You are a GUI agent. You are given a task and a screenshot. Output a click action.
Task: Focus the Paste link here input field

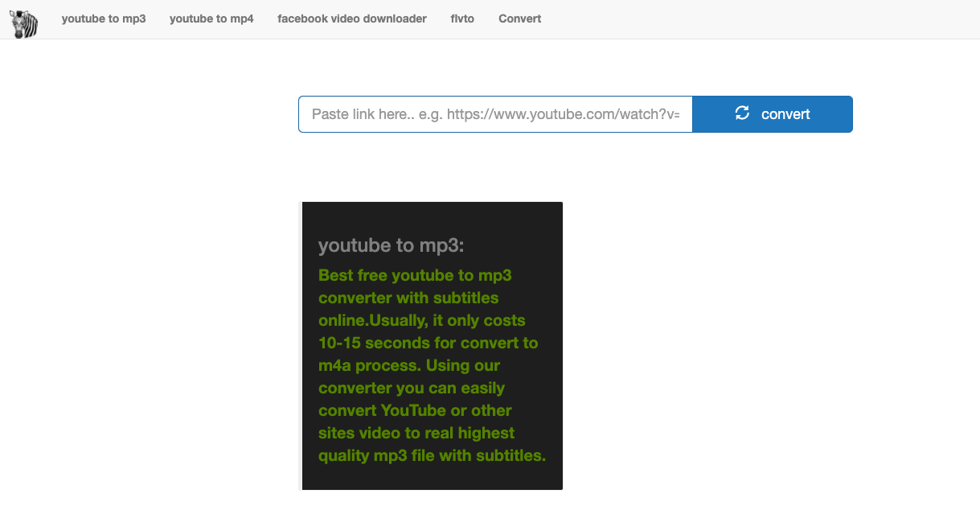click(495, 114)
